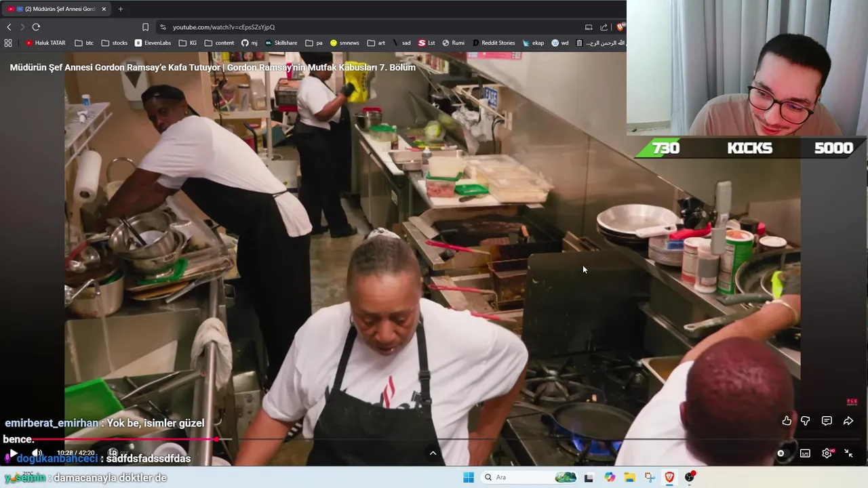The width and height of the screenshot is (868, 488).
Task: Click the video title text overlay
Action: 212,67
